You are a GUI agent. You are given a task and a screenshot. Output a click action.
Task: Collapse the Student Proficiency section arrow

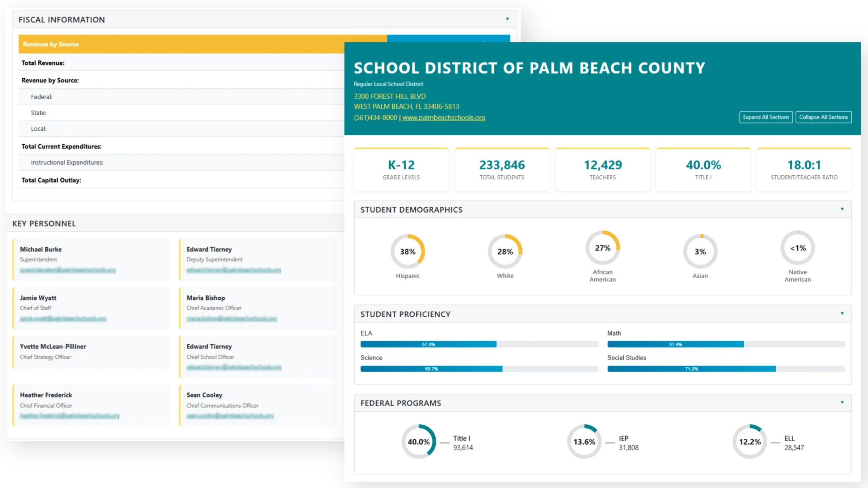[842, 314]
